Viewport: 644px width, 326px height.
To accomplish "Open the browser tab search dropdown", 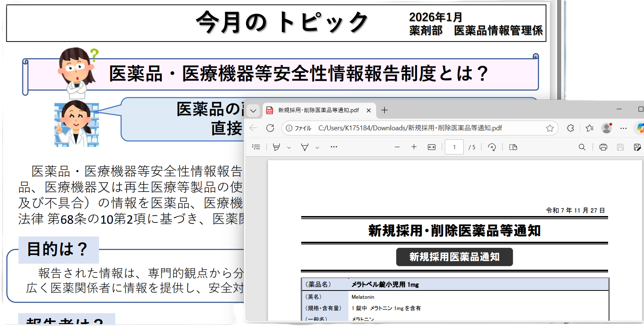I will 253,111.
